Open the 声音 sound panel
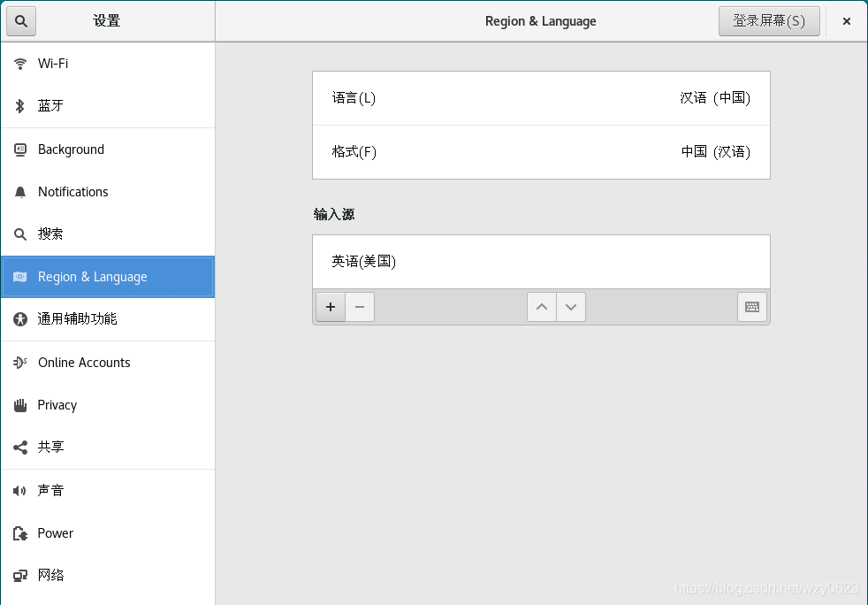Viewport: 868px width, 605px height. tap(108, 490)
